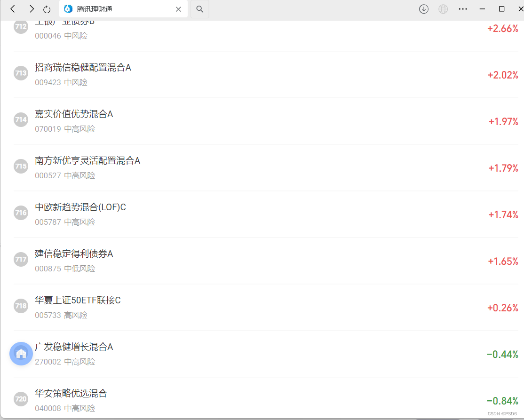
Task: Open fund 南方新优享灵活配置混合A
Action: coord(87,161)
